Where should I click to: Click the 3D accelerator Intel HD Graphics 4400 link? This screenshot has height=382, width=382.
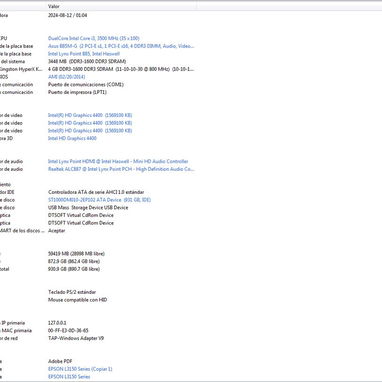click(72, 138)
